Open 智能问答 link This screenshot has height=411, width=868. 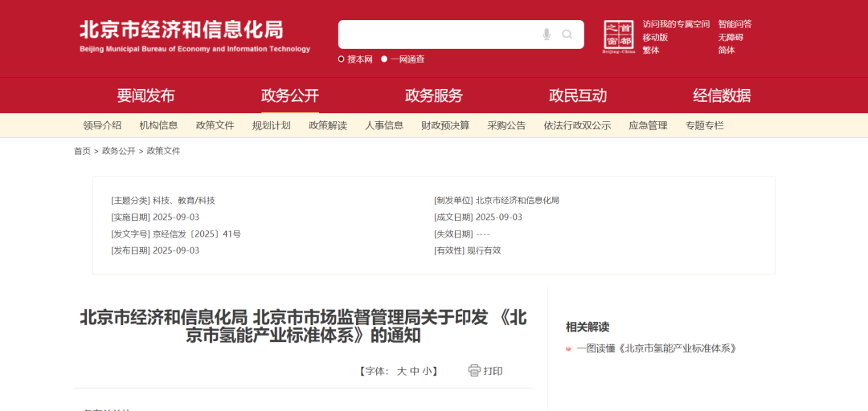735,24
